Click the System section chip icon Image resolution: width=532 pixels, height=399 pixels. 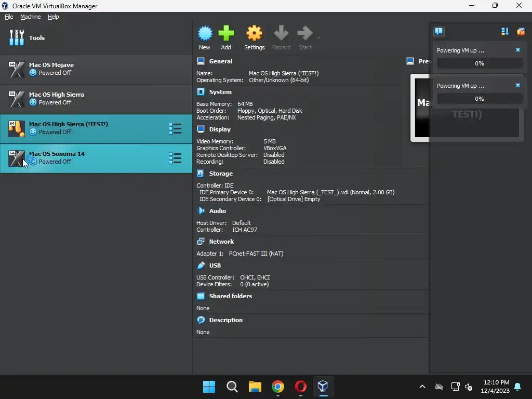pyautogui.click(x=201, y=91)
